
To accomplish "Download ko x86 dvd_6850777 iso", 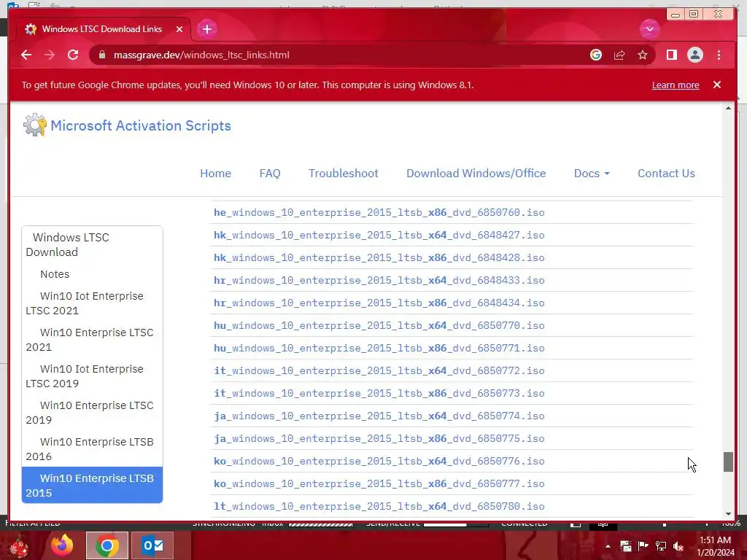I will tap(379, 484).
